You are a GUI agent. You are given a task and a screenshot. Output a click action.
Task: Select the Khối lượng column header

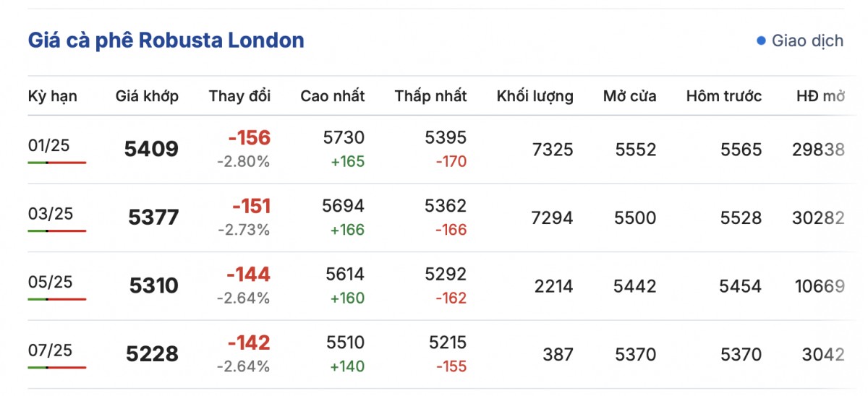tap(535, 96)
